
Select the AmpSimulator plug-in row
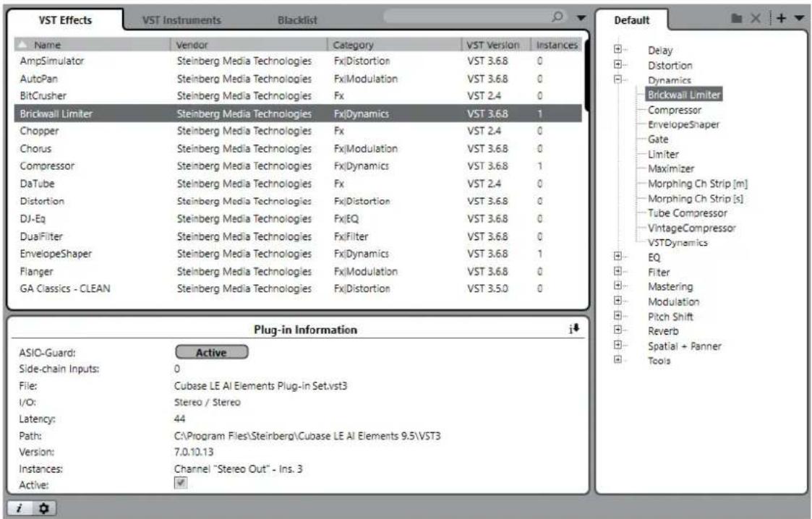pyautogui.click(x=298, y=61)
